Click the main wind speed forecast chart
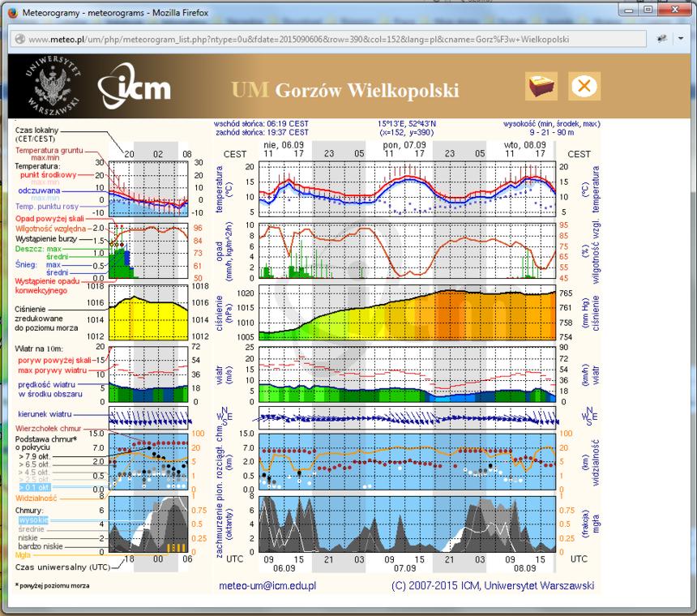This screenshot has height=616, width=697. click(x=407, y=374)
